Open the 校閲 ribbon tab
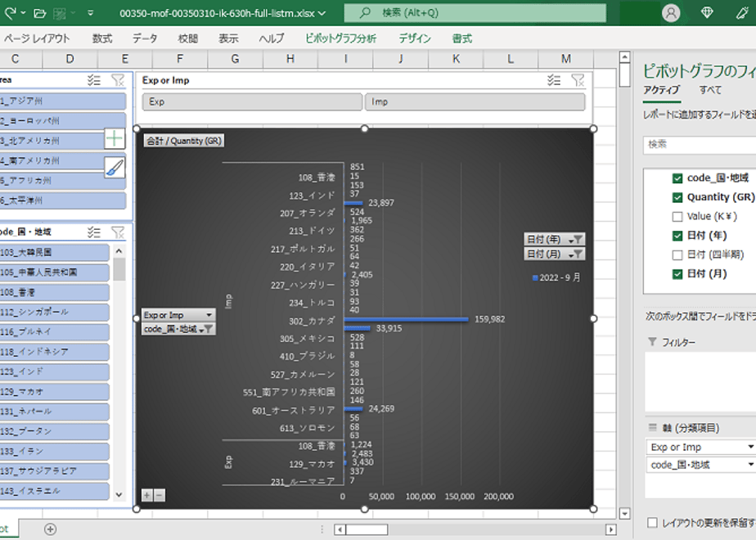The width and height of the screenshot is (756, 540). (x=187, y=38)
